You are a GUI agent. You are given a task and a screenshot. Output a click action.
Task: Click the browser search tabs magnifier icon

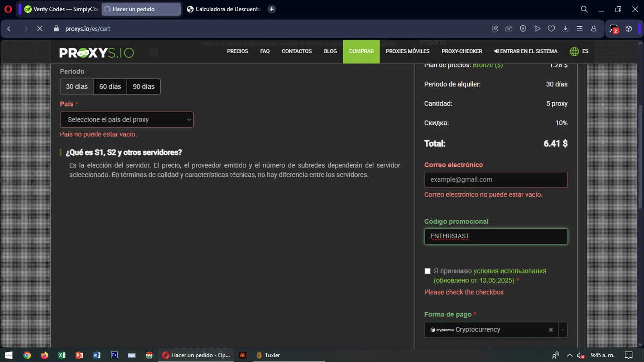click(x=584, y=9)
